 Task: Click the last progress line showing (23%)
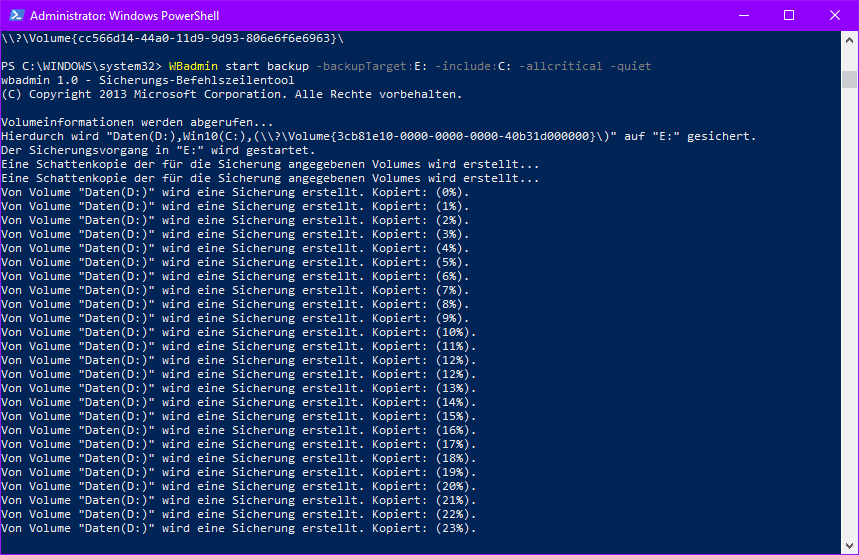pos(238,528)
